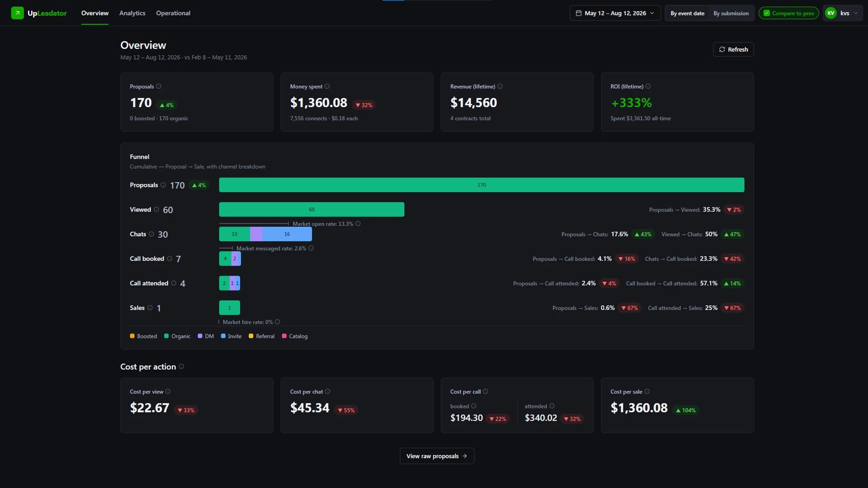This screenshot has height=488, width=868.
Task: Toggle Invite legend series
Action: click(231, 336)
